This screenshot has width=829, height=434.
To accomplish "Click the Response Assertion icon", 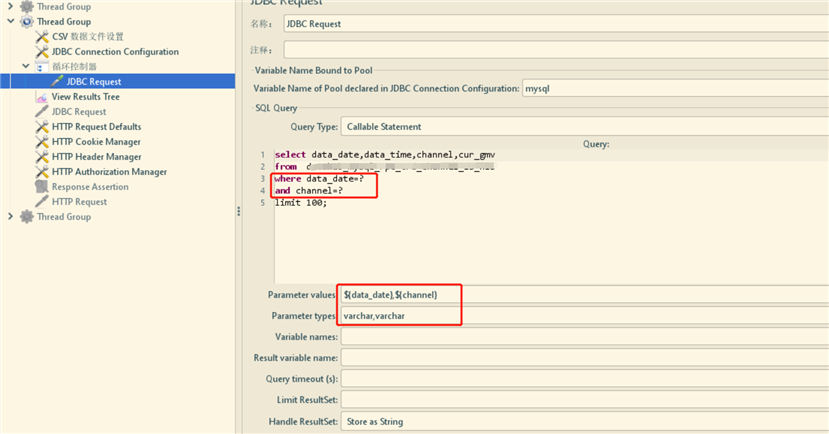I will (42, 187).
